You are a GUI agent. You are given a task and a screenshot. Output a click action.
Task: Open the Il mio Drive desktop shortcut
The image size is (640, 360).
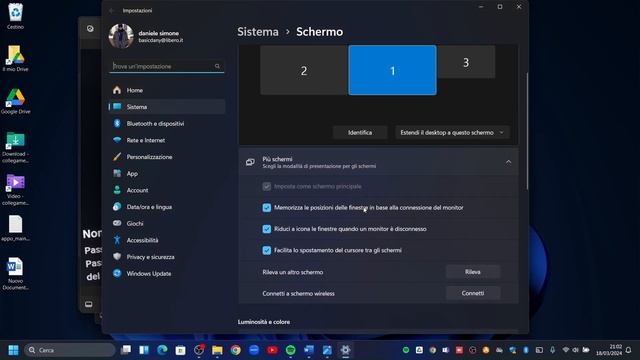click(x=16, y=59)
